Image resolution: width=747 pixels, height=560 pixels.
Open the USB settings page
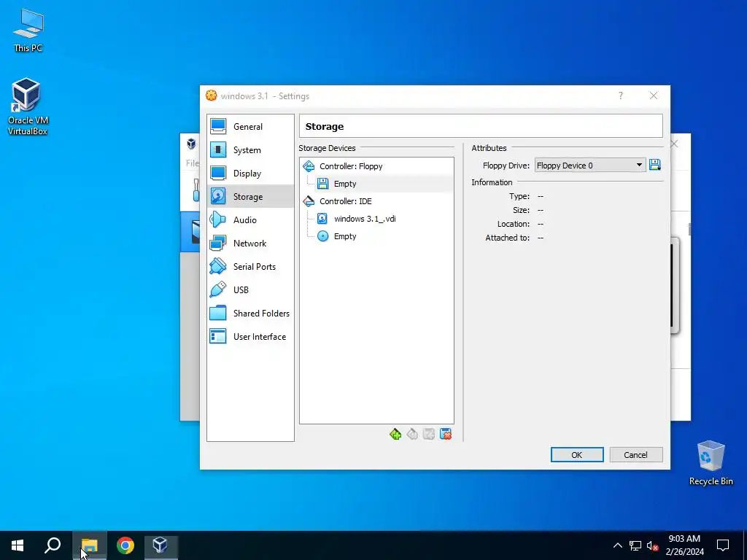coord(250,290)
